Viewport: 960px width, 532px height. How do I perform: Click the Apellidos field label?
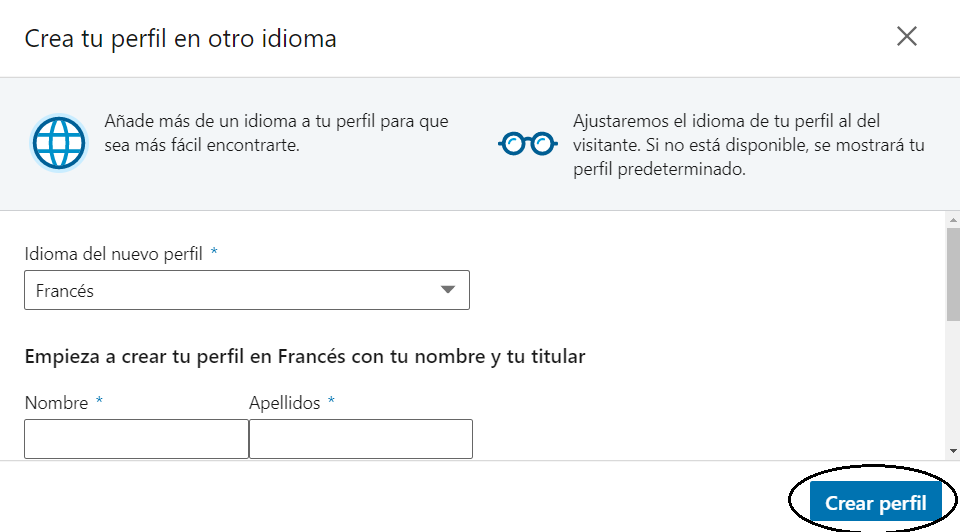[284, 403]
